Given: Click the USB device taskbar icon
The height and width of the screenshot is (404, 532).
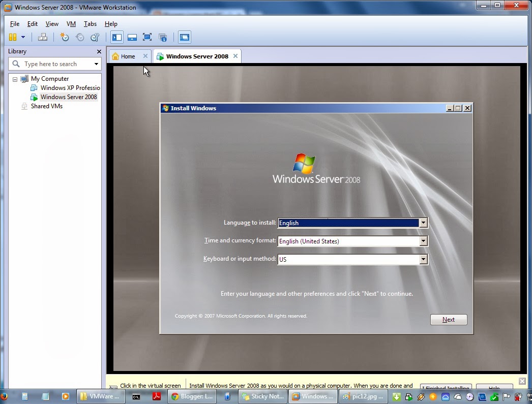Looking at the screenshot, I should [227, 396].
